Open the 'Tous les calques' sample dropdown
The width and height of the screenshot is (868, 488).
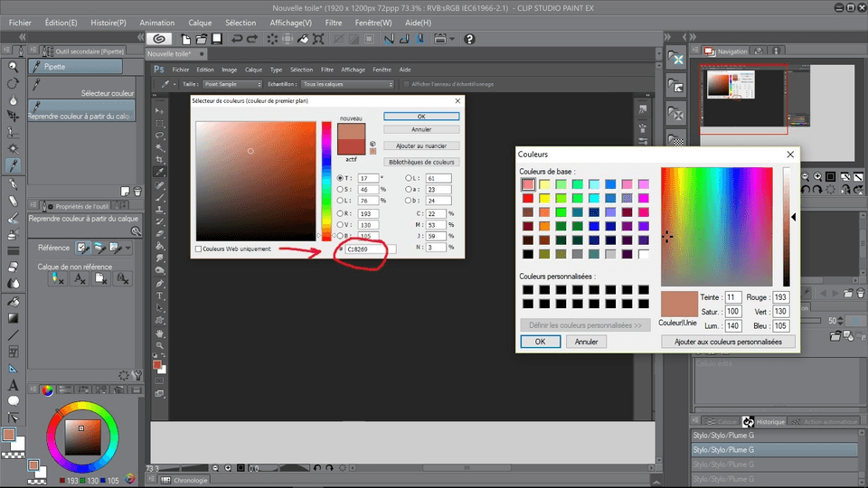coord(348,84)
